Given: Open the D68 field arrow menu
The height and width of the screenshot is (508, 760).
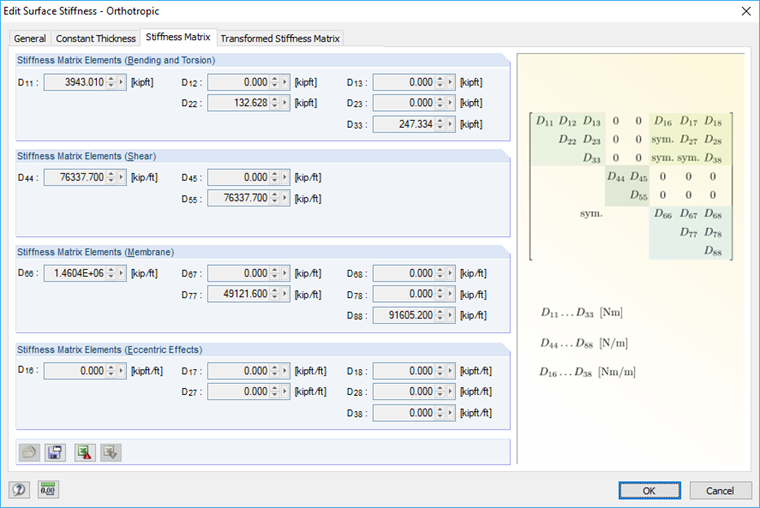Looking at the screenshot, I should 450,273.
